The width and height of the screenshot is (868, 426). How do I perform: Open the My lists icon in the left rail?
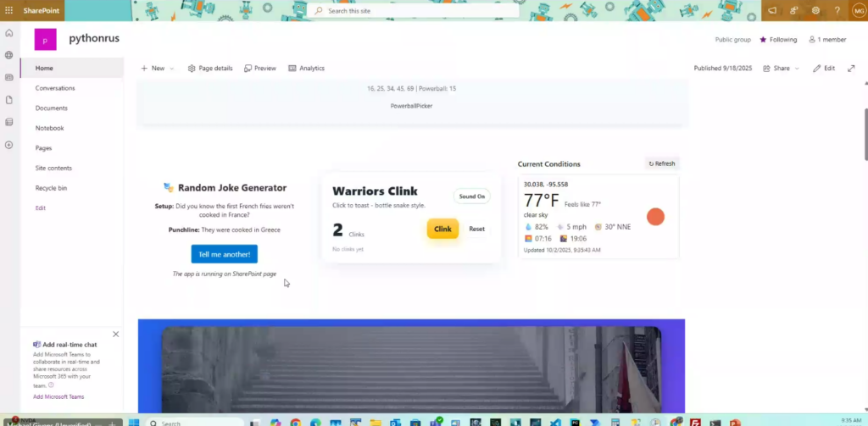tap(8, 122)
